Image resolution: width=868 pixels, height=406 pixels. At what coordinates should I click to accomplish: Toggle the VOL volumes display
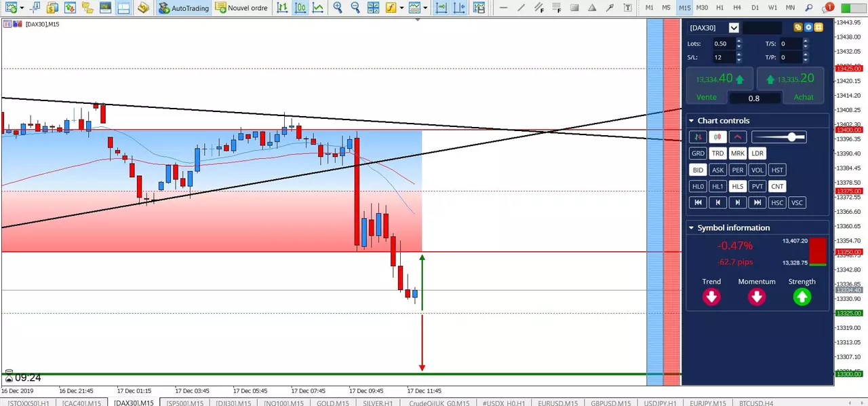coord(757,170)
